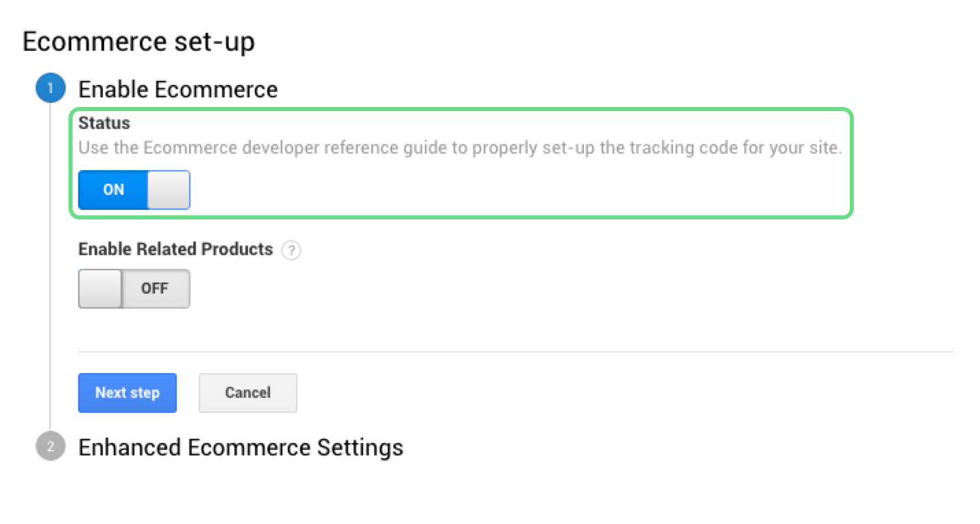
Task: Click the white handle of the Status switch
Action: coord(169,190)
